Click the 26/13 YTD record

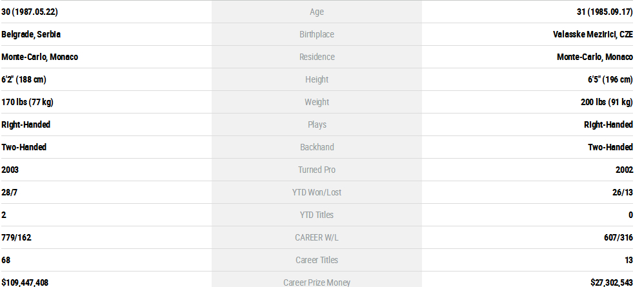click(x=622, y=192)
